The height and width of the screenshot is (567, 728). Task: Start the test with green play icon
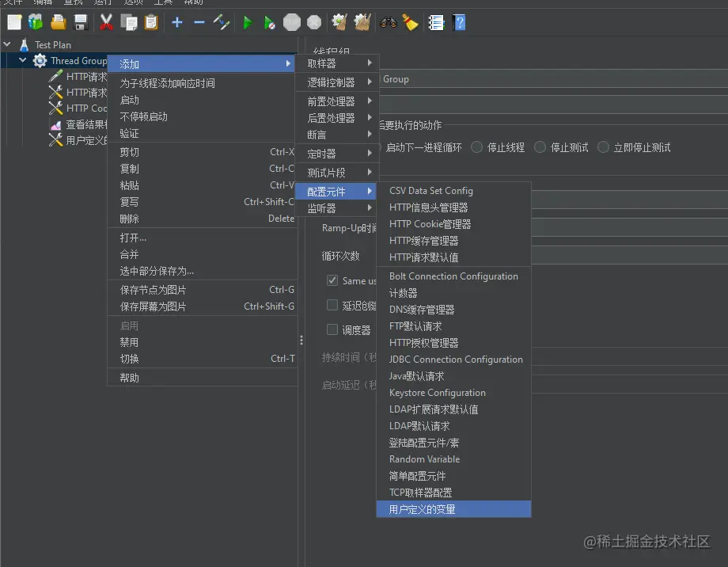(x=248, y=22)
